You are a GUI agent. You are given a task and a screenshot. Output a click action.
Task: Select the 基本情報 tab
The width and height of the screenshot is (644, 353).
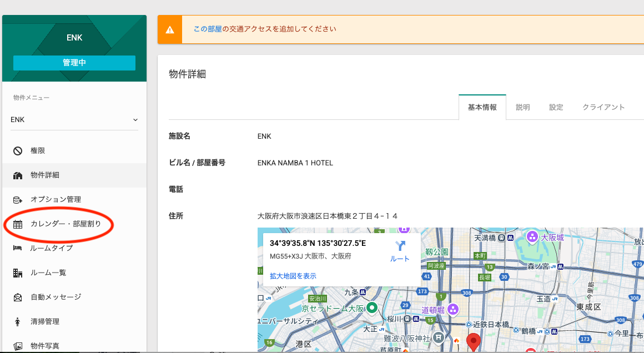[482, 107]
